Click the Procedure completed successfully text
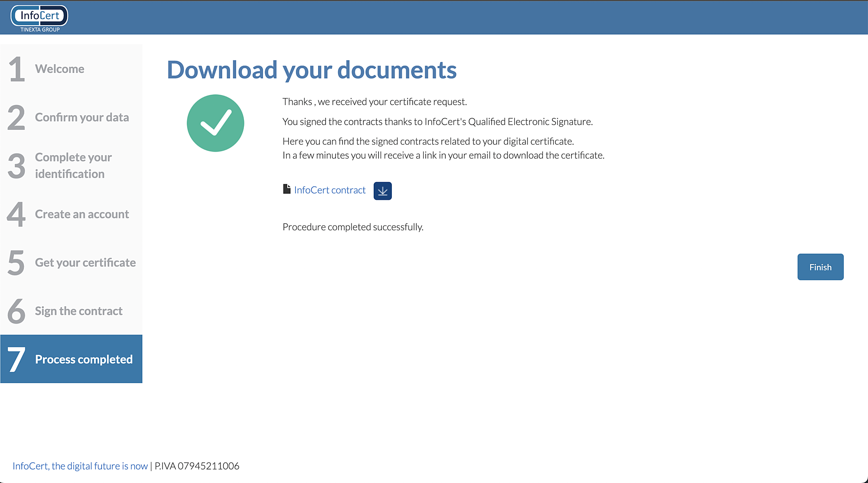Viewport: 868px width, 483px height. click(352, 227)
